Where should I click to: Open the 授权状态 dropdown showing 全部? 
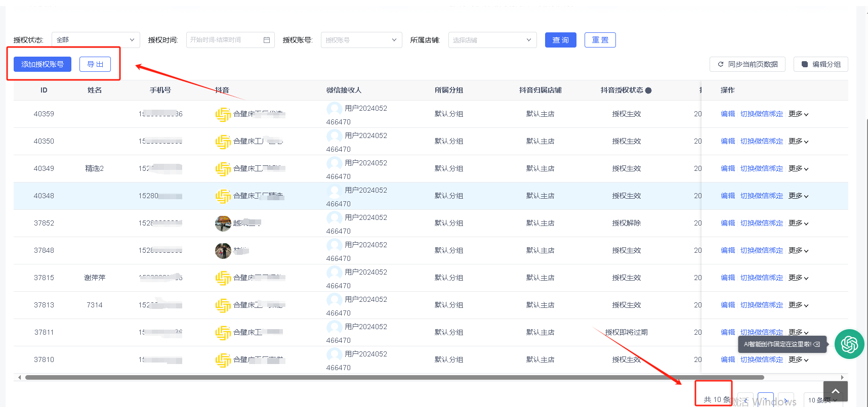point(96,40)
